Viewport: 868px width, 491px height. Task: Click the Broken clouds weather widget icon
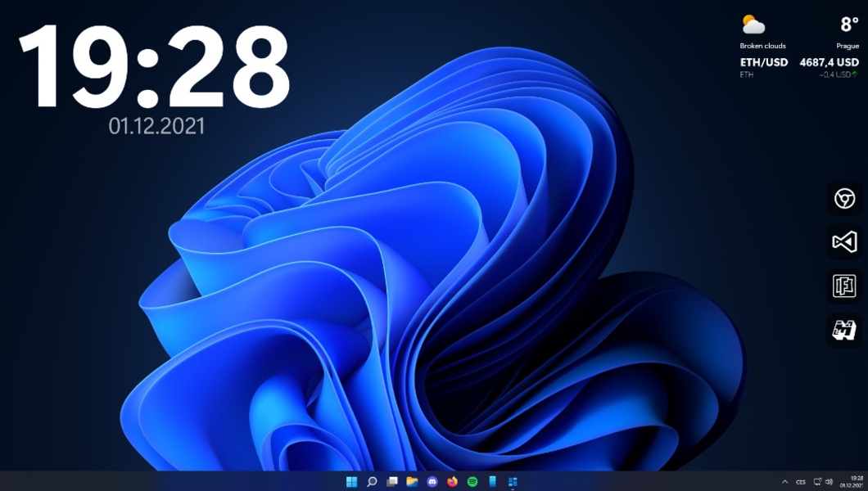[x=753, y=25]
